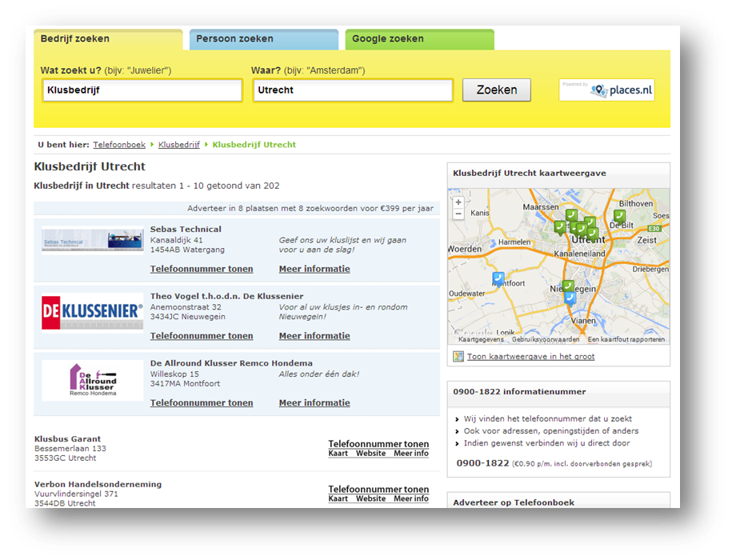Open 'Meer informatie' for De Klussenier

point(314,335)
